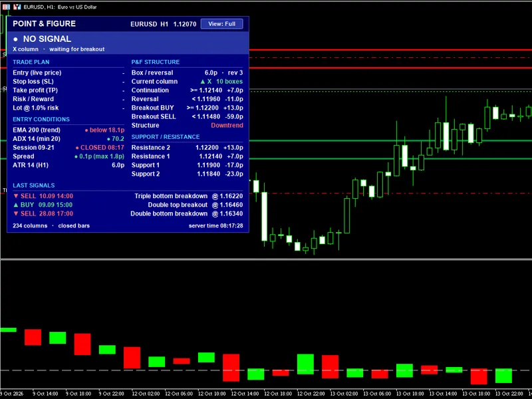532x399 pixels.
Task: Click the 'BUY 09.09 15:00' signal entry
Action: pos(43,205)
